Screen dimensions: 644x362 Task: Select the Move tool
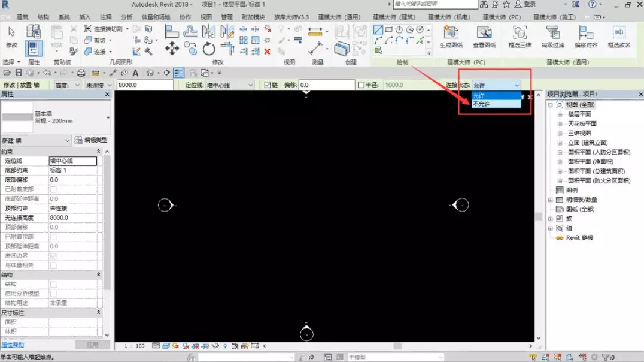172,49
